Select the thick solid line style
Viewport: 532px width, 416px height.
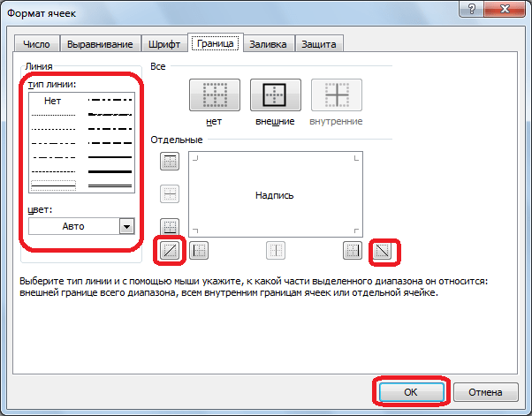point(110,171)
